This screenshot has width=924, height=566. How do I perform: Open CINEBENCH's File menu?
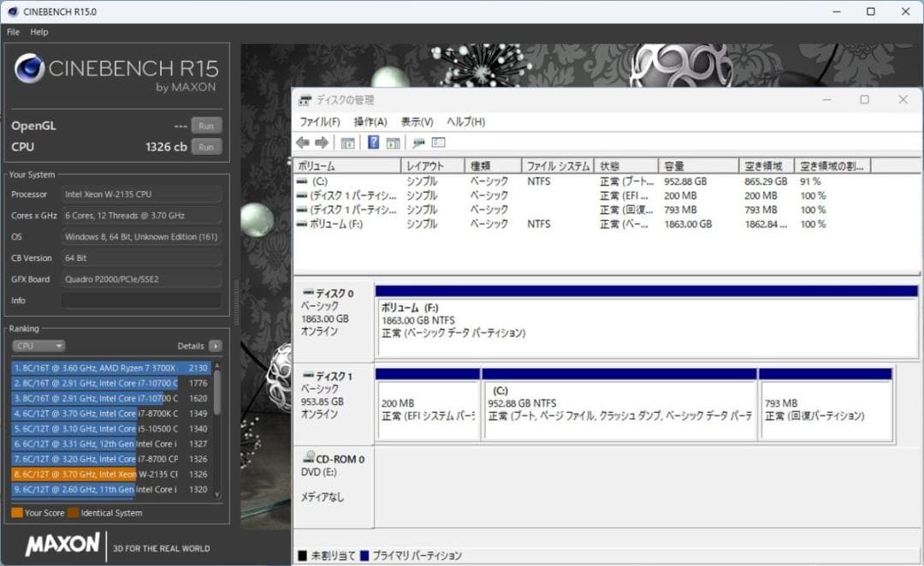[x=12, y=32]
